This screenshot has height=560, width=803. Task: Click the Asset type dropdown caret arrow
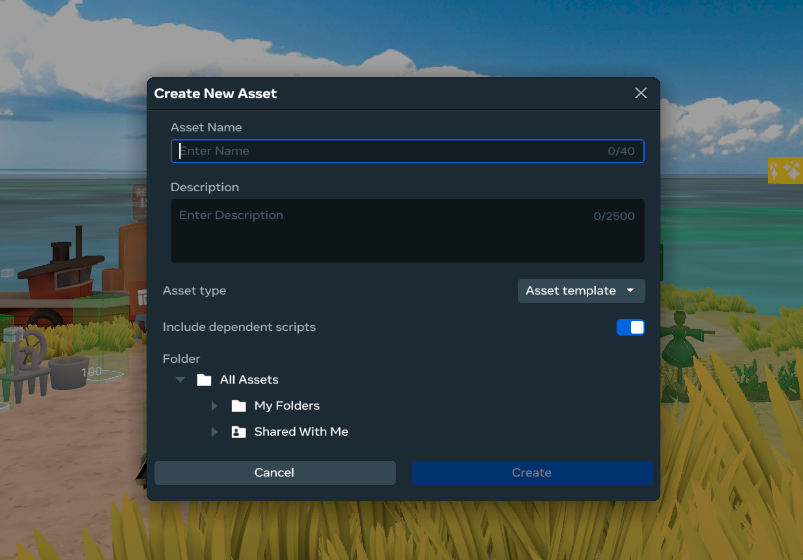click(x=630, y=291)
